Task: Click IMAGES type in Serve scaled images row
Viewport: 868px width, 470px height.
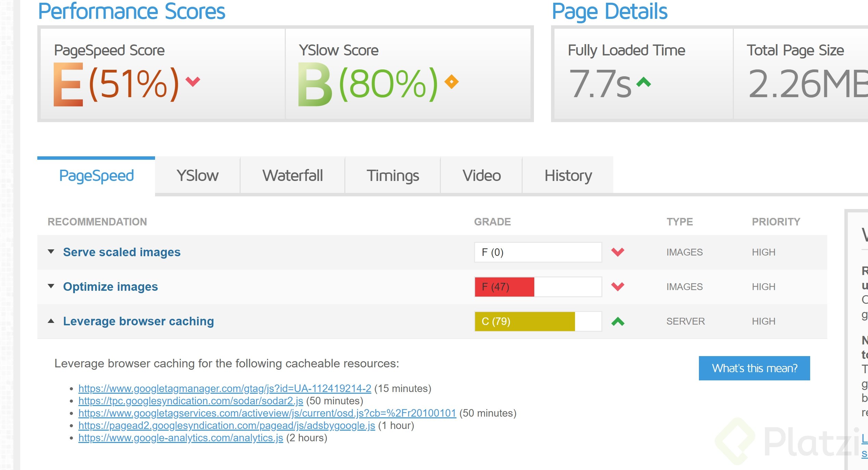Action: [x=684, y=252]
